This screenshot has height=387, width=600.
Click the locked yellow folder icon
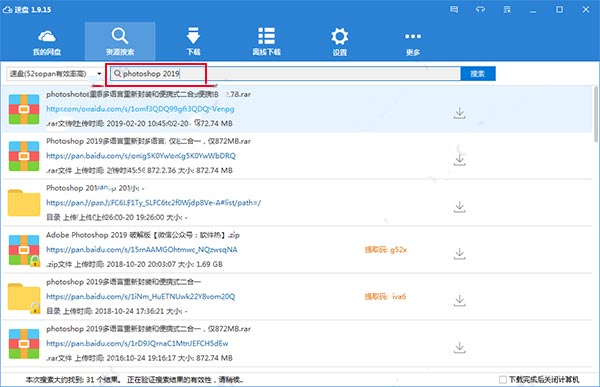24,298
